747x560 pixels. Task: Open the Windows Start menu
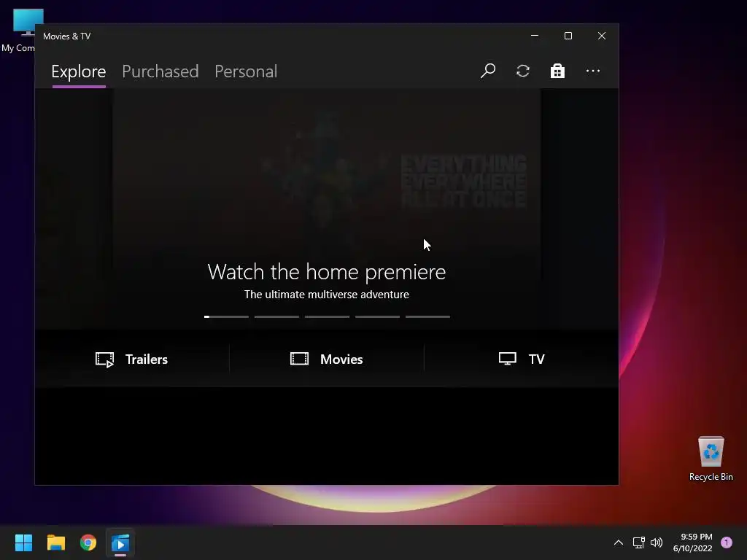[x=23, y=542]
